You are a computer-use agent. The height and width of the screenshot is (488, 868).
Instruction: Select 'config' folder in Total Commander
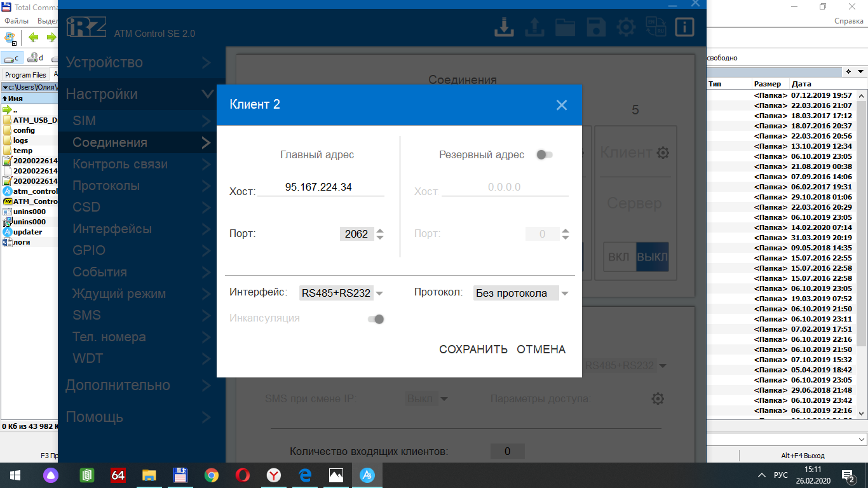pos(24,130)
